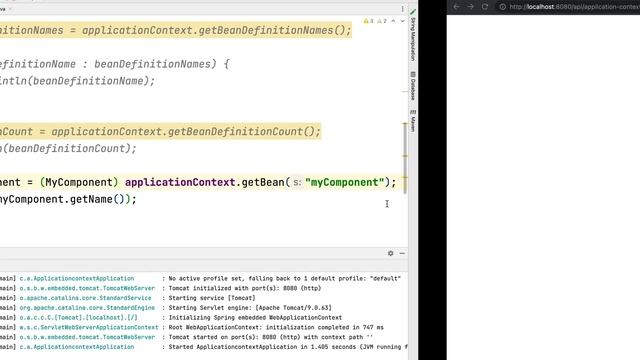Click o.apache.catalina.core.StandardService logger in console
The height and width of the screenshot is (360, 640).
pos(85,298)
